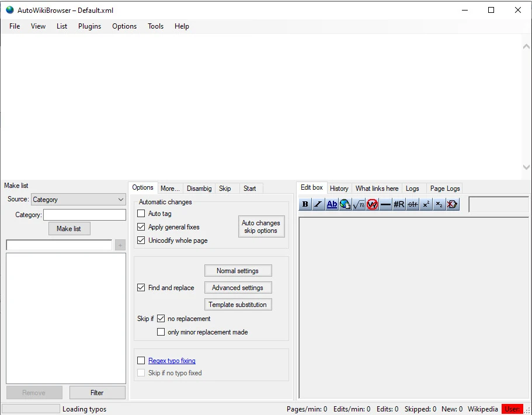The image size is (532, 415).
Task: Click the Advanced settings button
Action: (x=238, y=288)
